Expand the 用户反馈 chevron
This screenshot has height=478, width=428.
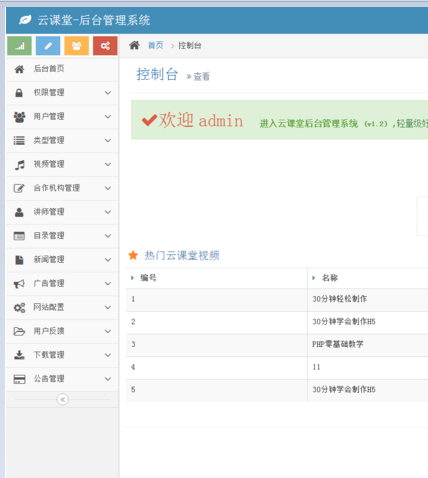108,331
